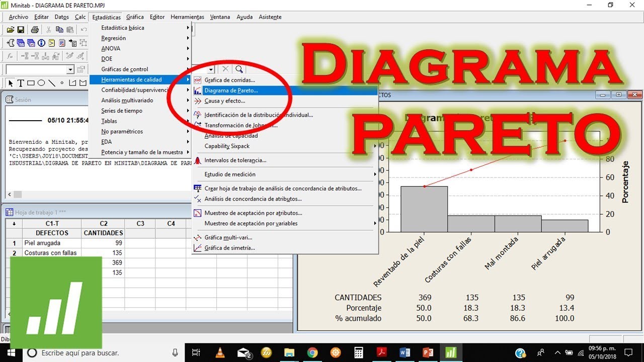Viewport: 644px width, 362px height.
Task: Select the arrow pointer drawing tool
Action: [11, 83]
